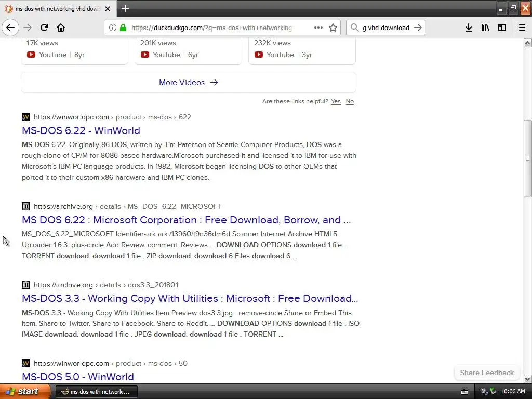
Task: Click Share Feedback button
Action: click(x=487, y=373)
